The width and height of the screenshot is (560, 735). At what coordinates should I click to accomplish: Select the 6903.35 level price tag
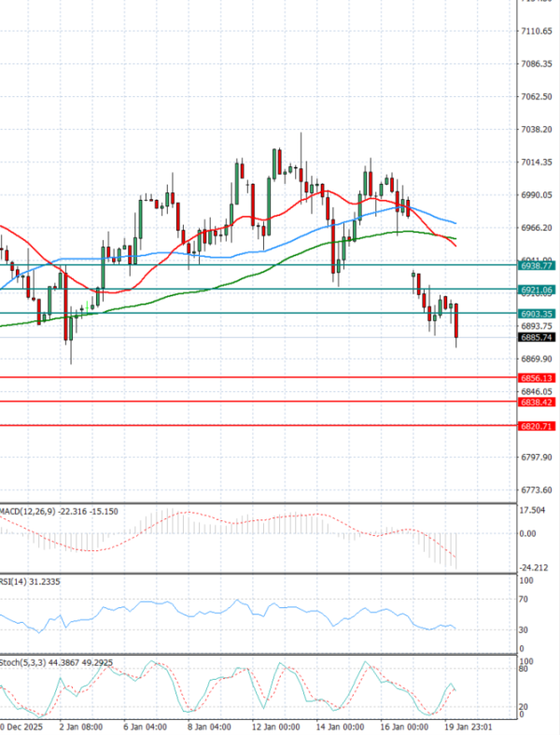pyautogui.click(x=537, y=314)
